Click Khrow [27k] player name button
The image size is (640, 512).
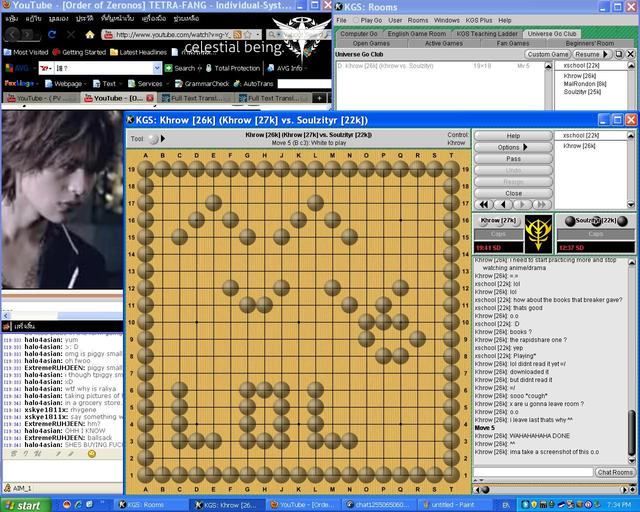tap(498, 220)
